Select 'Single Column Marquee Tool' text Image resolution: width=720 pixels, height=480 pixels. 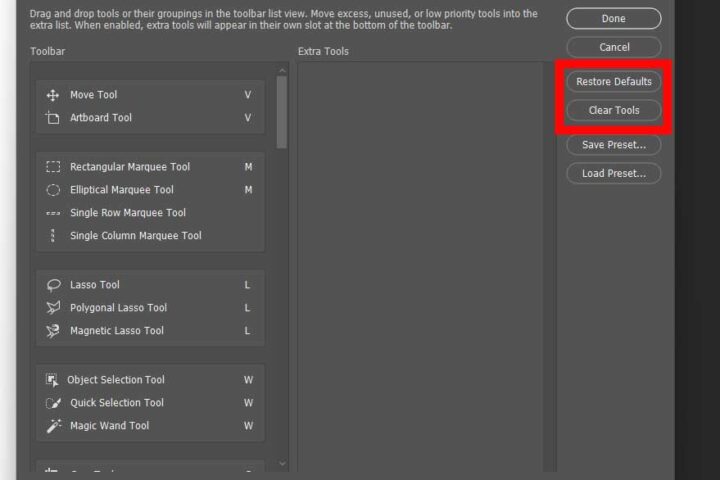[x=135, y=236]
